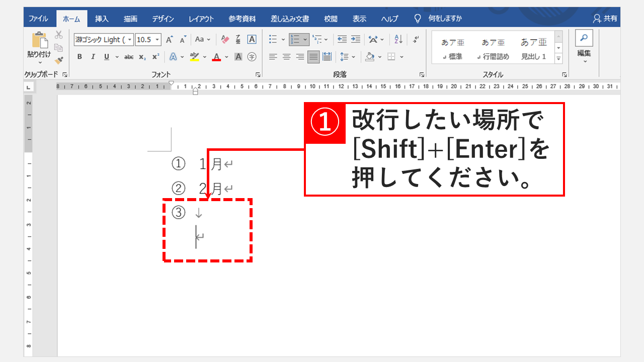The height and width of the screenshot is (362, 644).
Task: Switch to the 校閲 tab
Action: [x=331, y=19]
